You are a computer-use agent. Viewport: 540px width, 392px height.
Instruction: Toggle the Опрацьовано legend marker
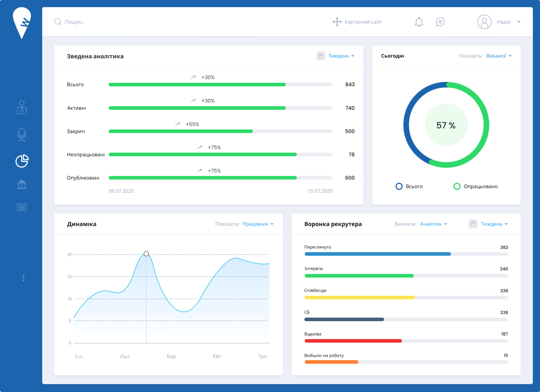point(457,186)
